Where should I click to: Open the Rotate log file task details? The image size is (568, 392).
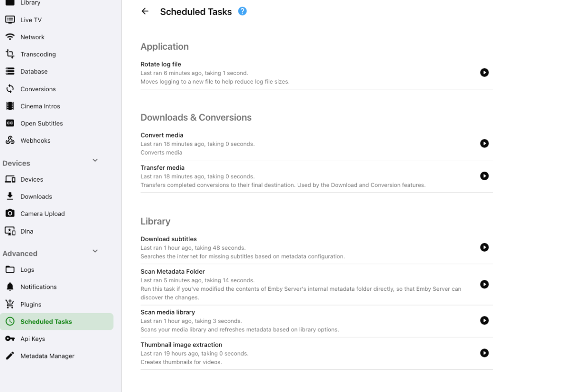tap(160, 64)
